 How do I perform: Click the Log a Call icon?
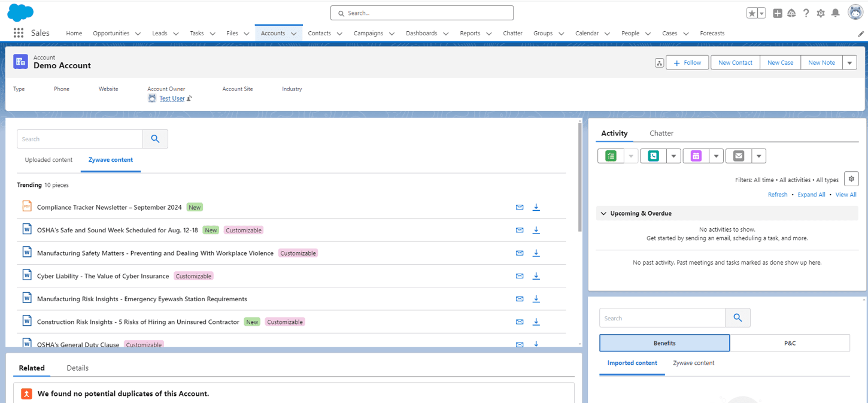tap(653, 156)
